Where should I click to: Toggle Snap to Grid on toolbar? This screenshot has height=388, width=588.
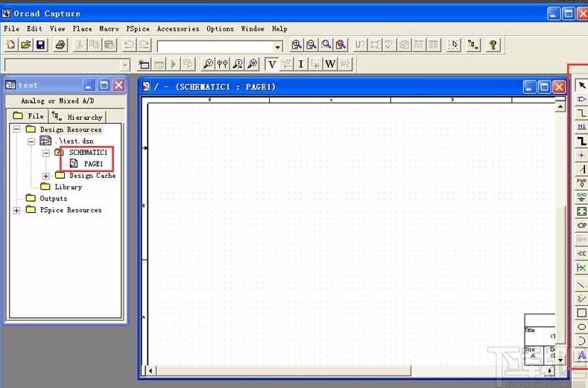click(x=453, y=45)
